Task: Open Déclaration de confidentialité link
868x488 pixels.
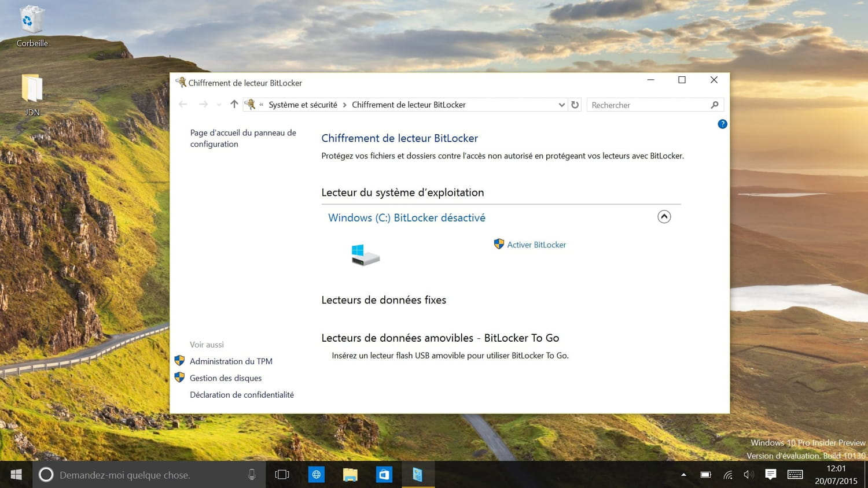Action: [242, 395]
